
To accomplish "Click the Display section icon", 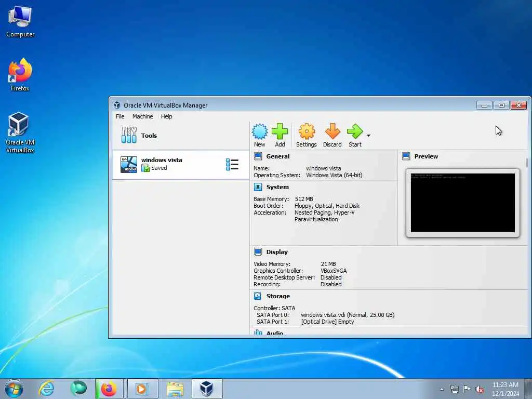I will tap(258, 252).
